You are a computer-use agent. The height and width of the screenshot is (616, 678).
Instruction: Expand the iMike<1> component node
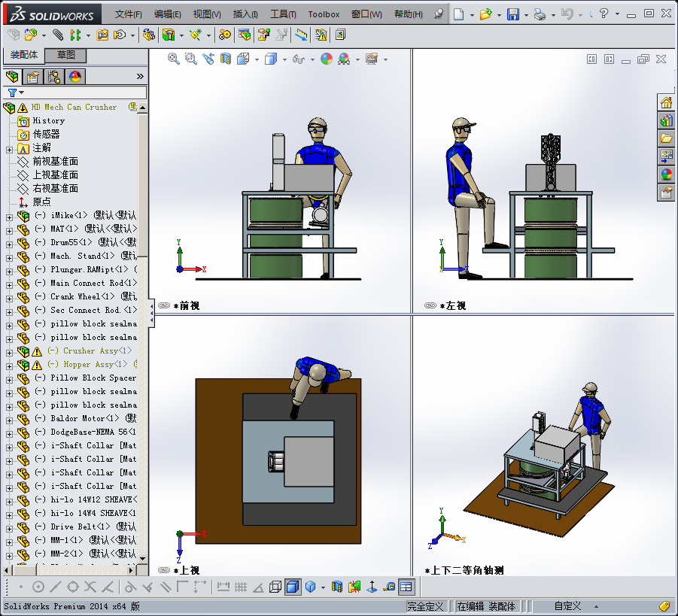pyautogui.click(x=9, y=217)
